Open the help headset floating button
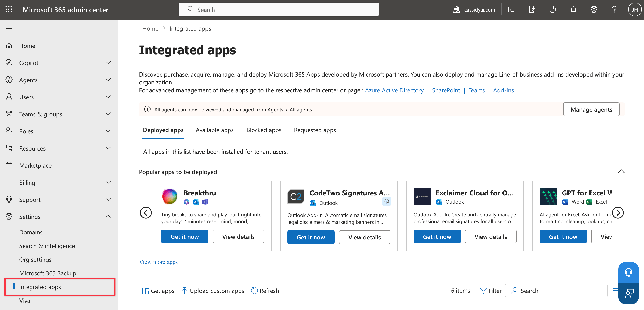This screenshot has width=644, height=310. (629, 273)
